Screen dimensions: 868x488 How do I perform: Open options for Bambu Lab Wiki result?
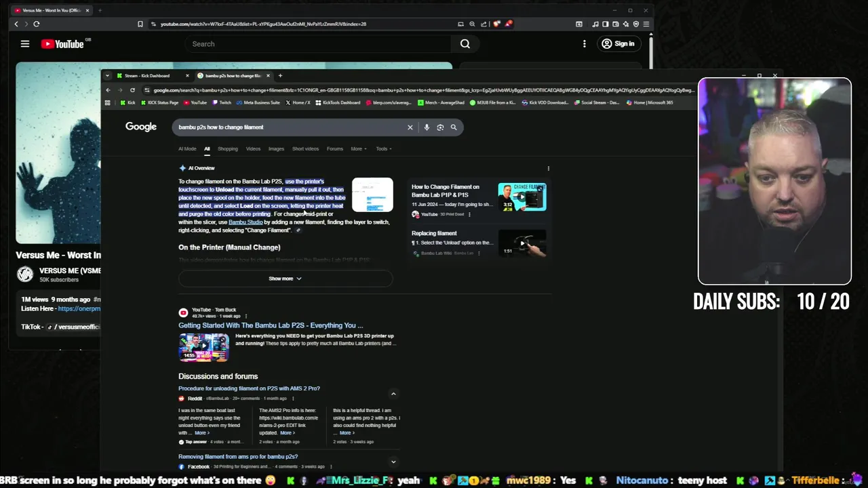pyautogui.click(x=479, y=253)
